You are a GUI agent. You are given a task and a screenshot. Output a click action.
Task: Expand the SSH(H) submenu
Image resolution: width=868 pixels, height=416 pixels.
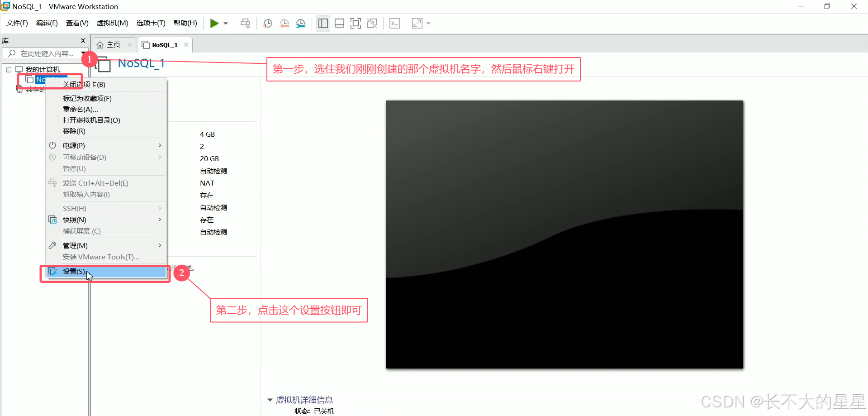tap(106, 209)
